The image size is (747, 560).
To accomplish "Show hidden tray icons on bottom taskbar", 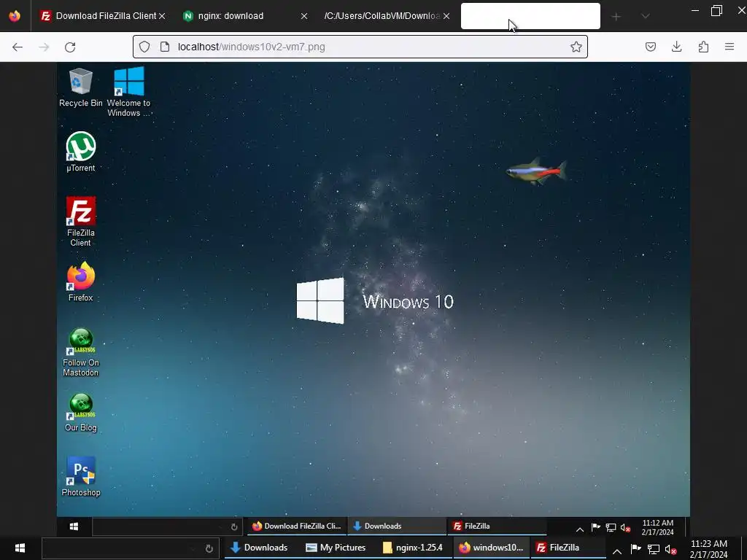I will pos(617,551).
